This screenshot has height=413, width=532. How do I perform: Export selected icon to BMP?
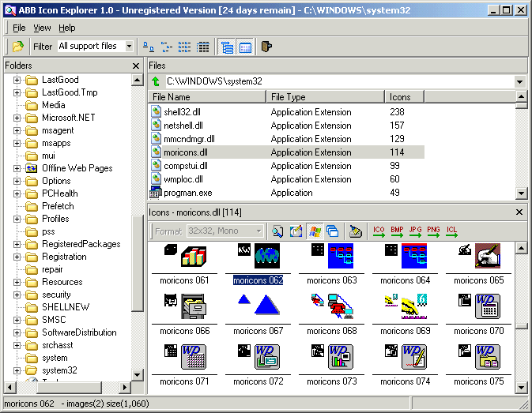pyautogui.click(x=397, y=231)
